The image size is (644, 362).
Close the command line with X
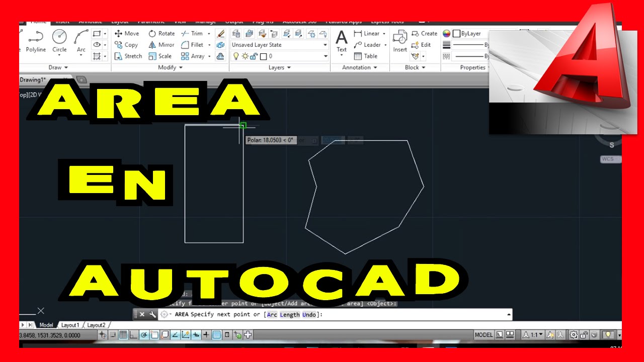[x=142, y=314]
